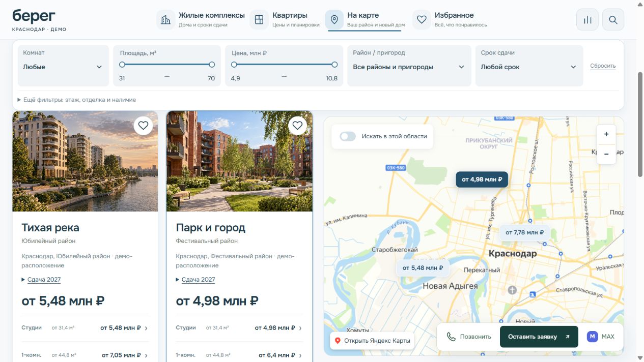Open 1-комн. row от 6,4 млн ₽

click(x=239, y=355)
